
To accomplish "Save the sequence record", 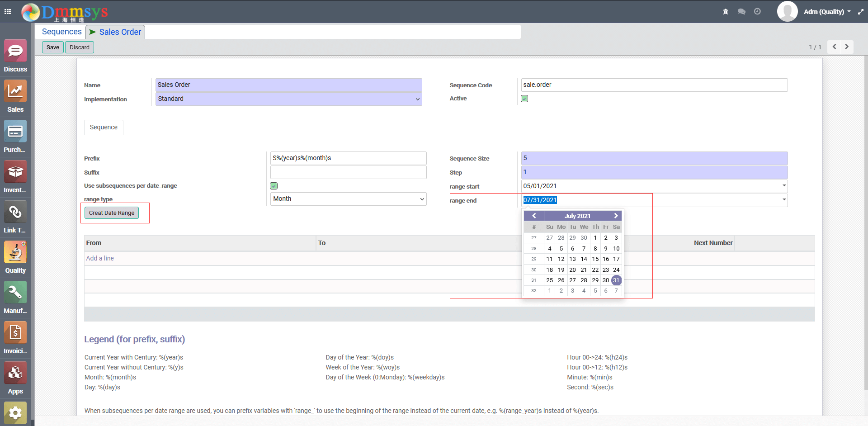I will (53, 47).
